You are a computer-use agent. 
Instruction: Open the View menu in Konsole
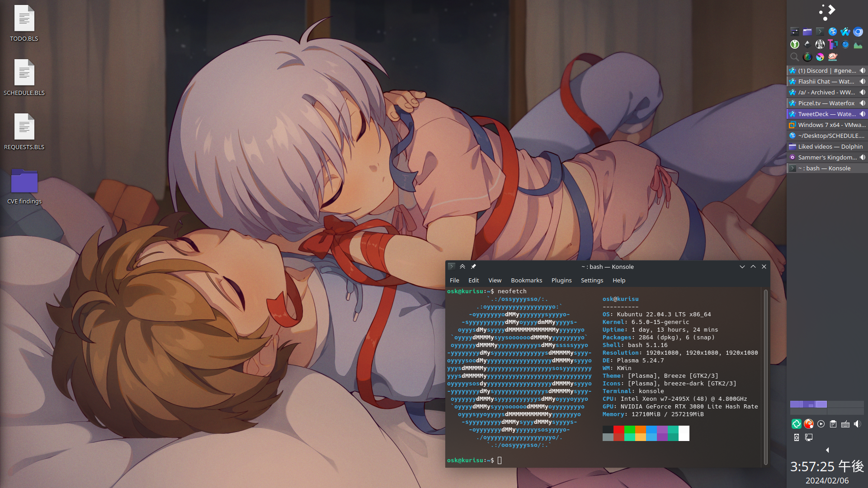[x=495, y=280]
